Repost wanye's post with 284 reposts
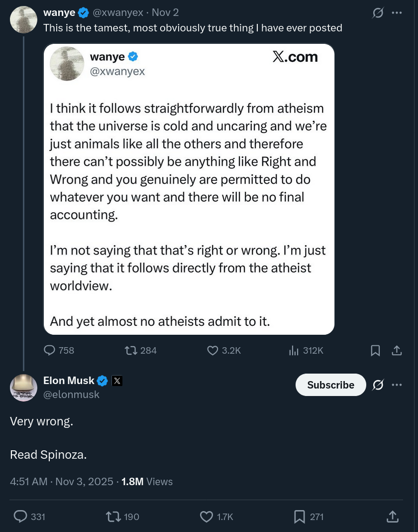Screen dimensions: 418x532 [x=131, y=351]
